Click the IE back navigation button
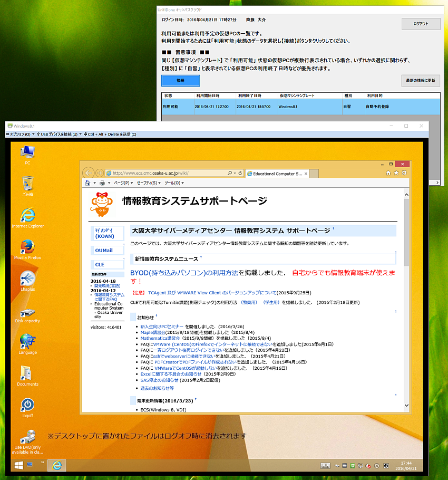The image size is (448, 480). click(x=88, y=172)
